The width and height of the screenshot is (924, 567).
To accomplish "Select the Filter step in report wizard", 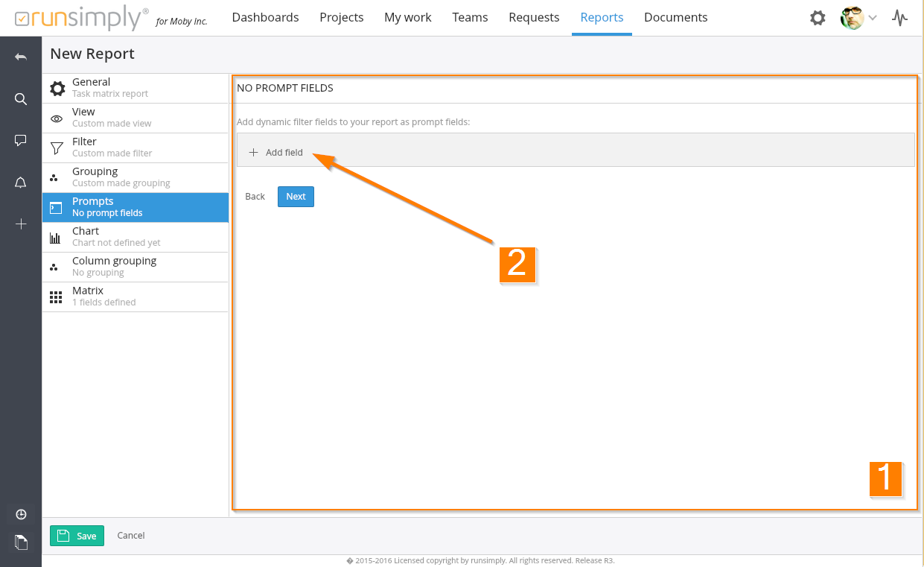I will pyautogui.click(x=135, y=148).
